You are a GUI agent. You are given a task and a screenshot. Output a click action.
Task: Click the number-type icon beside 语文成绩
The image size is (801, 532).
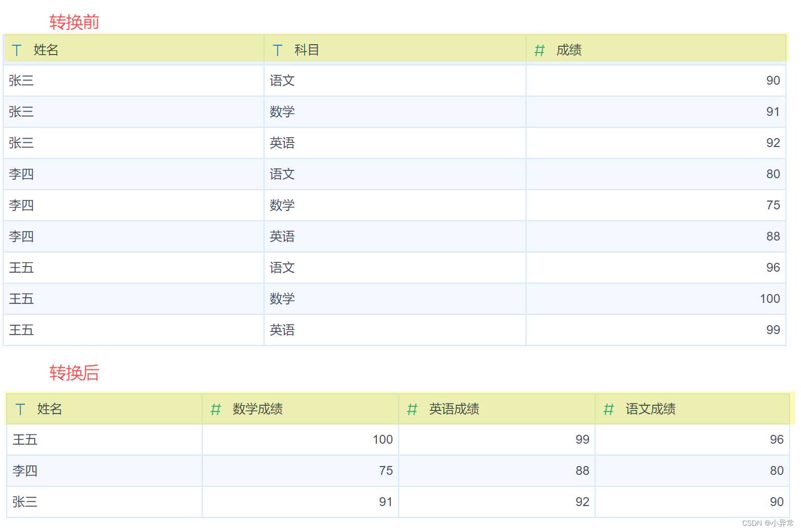[x=609, y=409]
